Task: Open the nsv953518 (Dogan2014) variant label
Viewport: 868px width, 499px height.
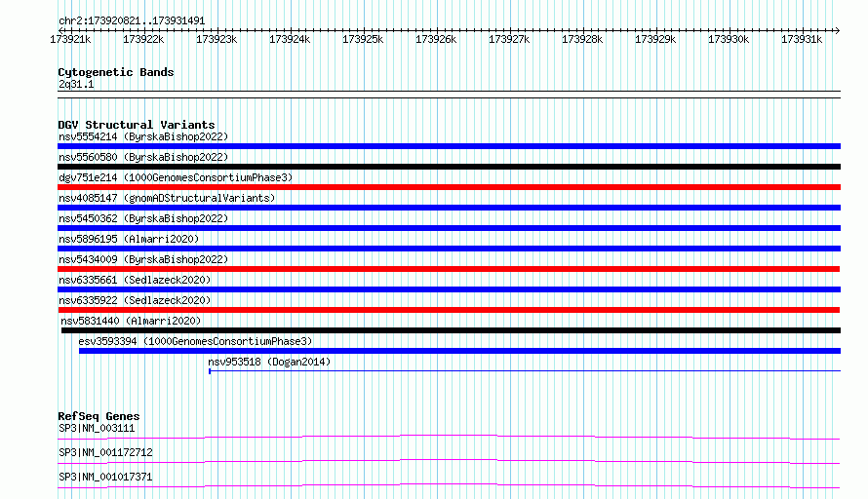Action: [269, 362]
